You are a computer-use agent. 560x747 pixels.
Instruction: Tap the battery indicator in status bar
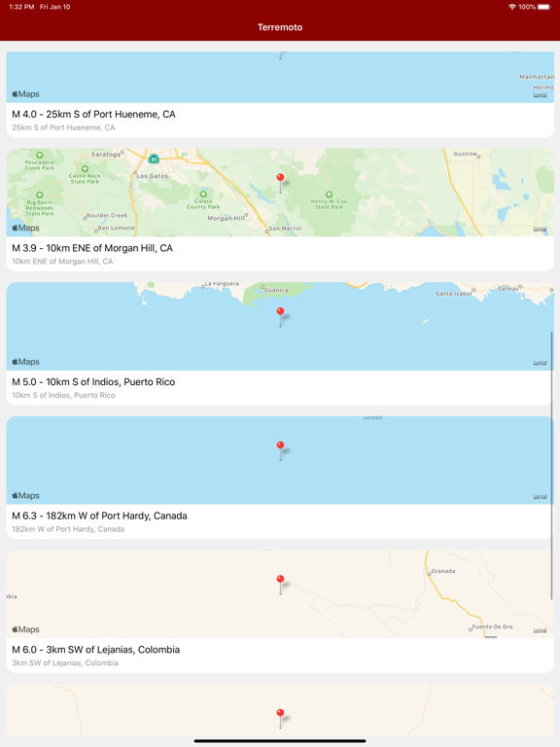click(544, 7)
